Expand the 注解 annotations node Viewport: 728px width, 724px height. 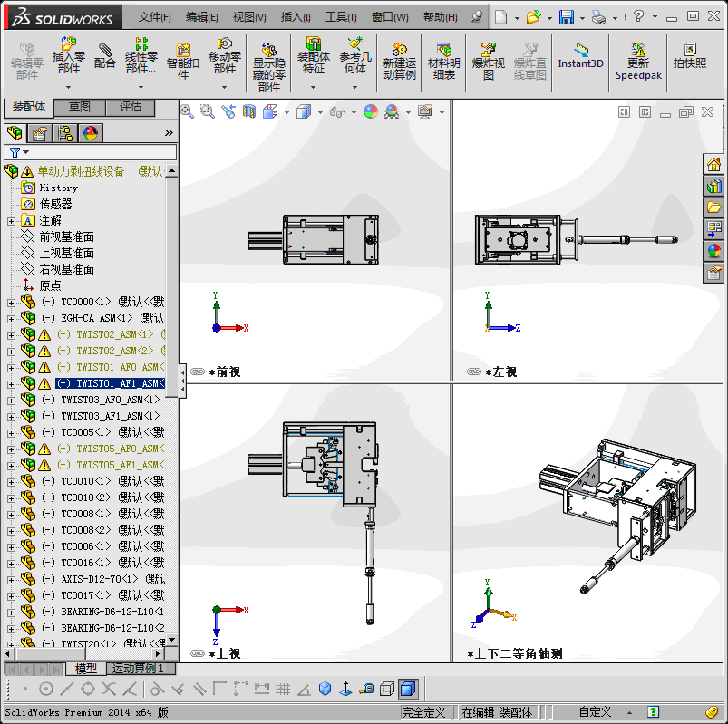pos(11,221)
